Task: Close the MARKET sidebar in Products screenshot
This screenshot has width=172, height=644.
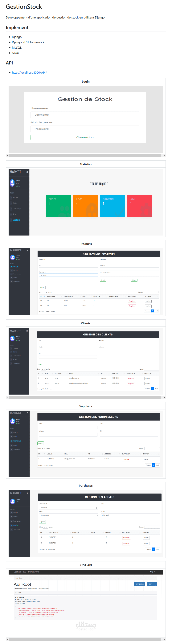Action: tap(27, 250)
